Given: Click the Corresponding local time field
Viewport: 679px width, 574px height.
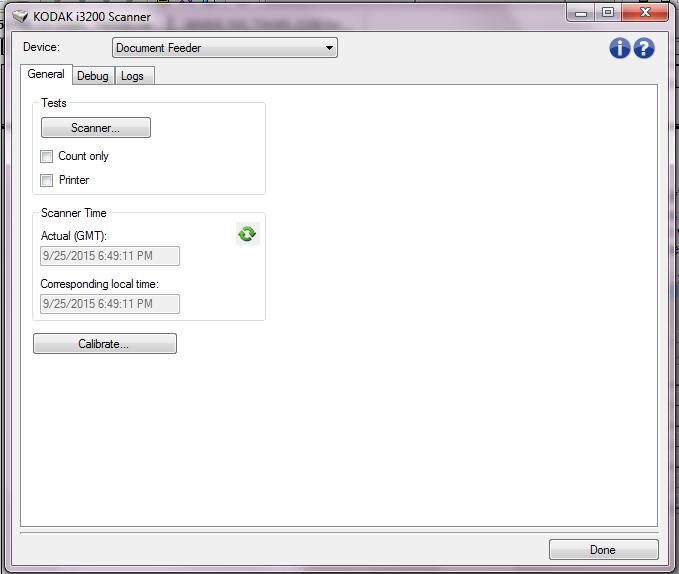Looking at the screenshot, I should coord(110,304).
